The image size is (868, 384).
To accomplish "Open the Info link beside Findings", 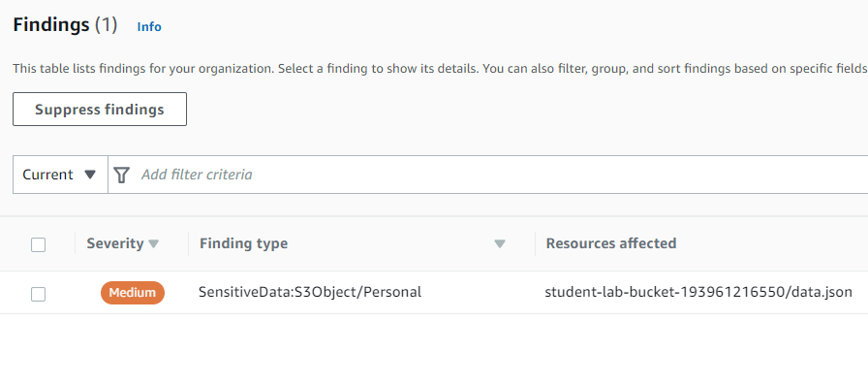I will pos(149,26).
